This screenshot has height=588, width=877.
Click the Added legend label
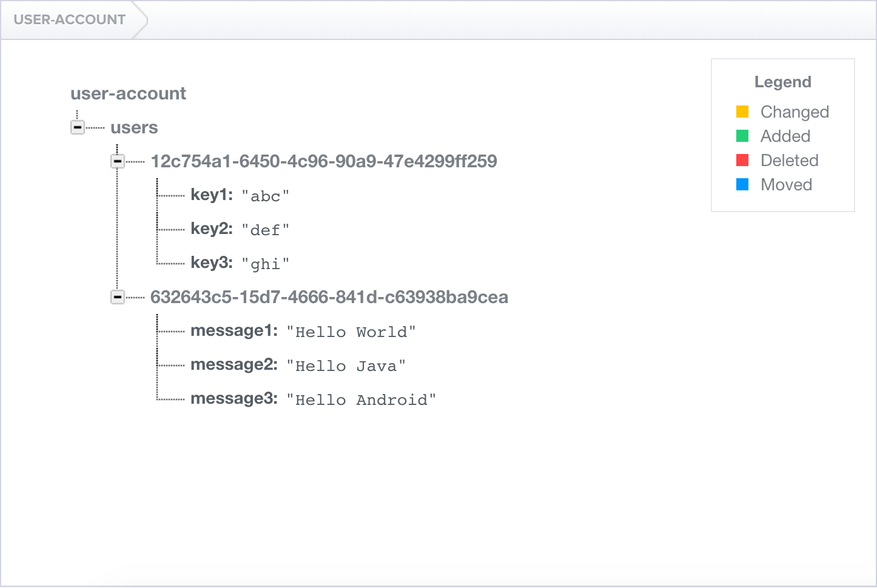[785, 136]
